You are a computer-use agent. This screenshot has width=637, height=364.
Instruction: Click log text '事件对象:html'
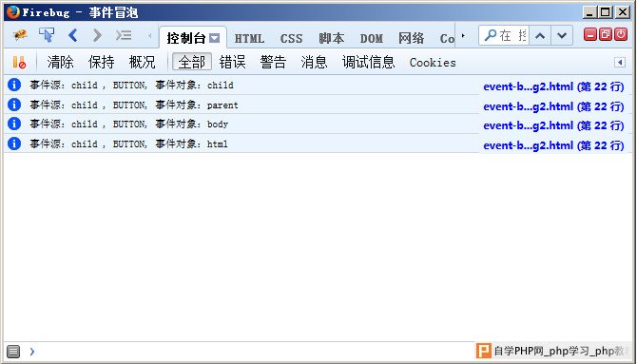pos(191,144)
